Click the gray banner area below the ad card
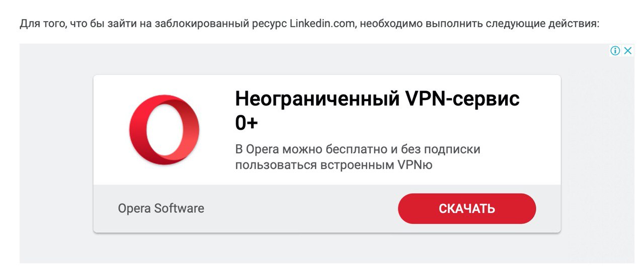 pos(327,248)
